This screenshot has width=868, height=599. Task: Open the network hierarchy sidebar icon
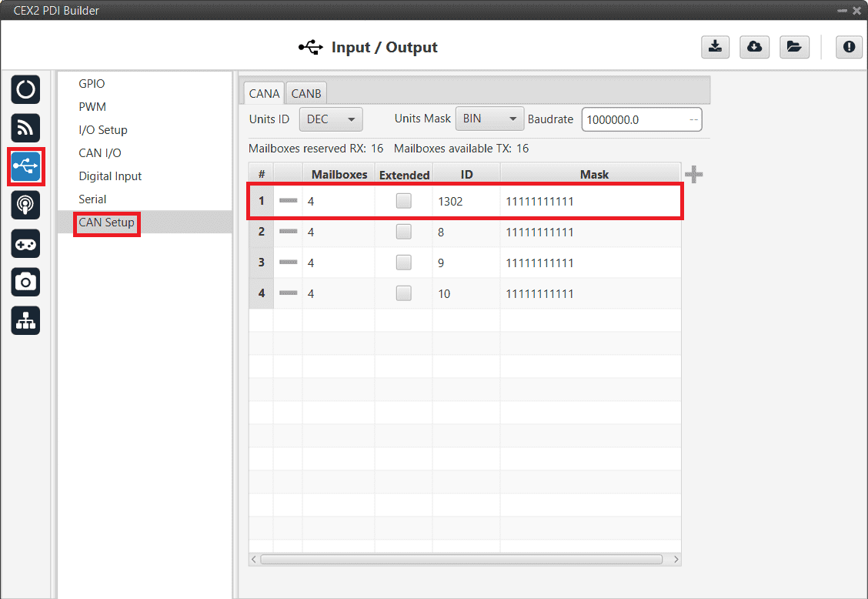click(25, 321)
